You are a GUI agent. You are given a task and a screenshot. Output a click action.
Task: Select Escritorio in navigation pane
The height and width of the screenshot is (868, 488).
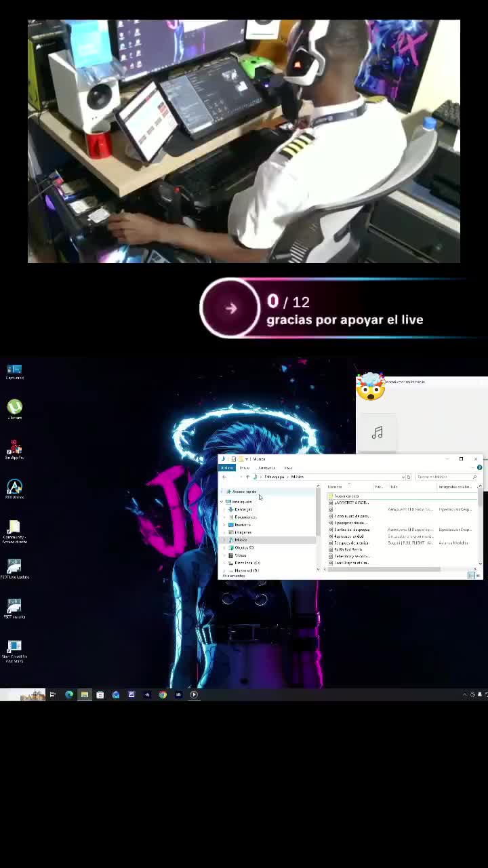[x=242, y=525]
